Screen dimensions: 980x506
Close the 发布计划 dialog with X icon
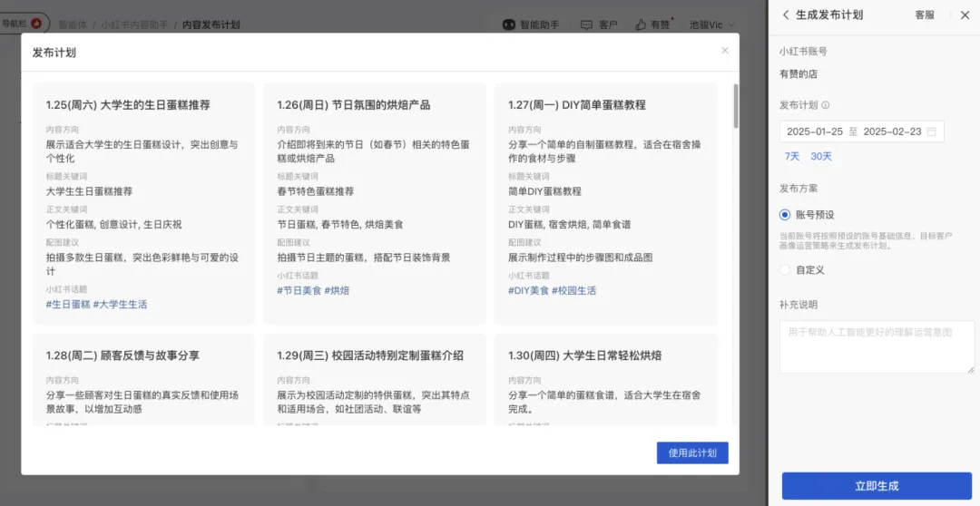click(724, 51)
